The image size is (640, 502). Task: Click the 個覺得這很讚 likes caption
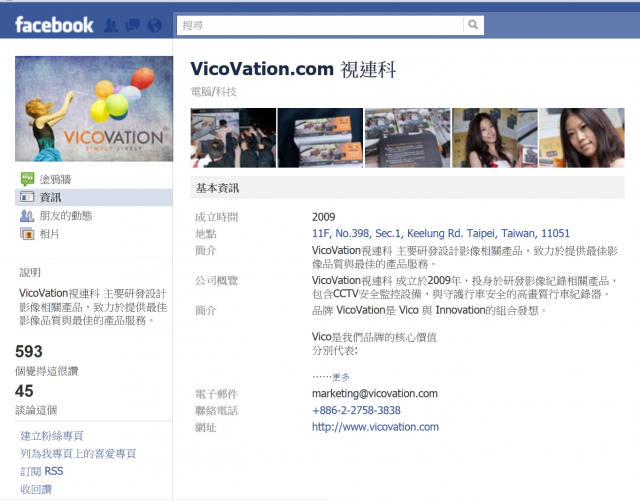[47, 371]
